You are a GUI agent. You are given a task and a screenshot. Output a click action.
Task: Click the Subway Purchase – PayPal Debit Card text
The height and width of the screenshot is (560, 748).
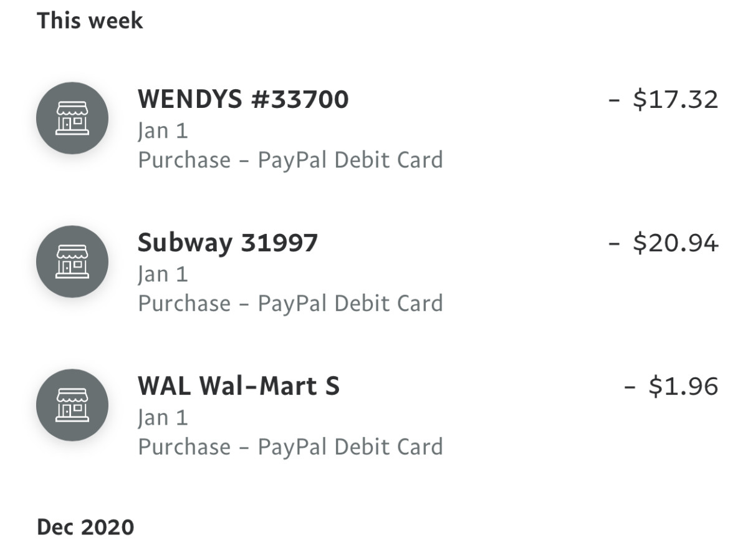click(290, 304)
